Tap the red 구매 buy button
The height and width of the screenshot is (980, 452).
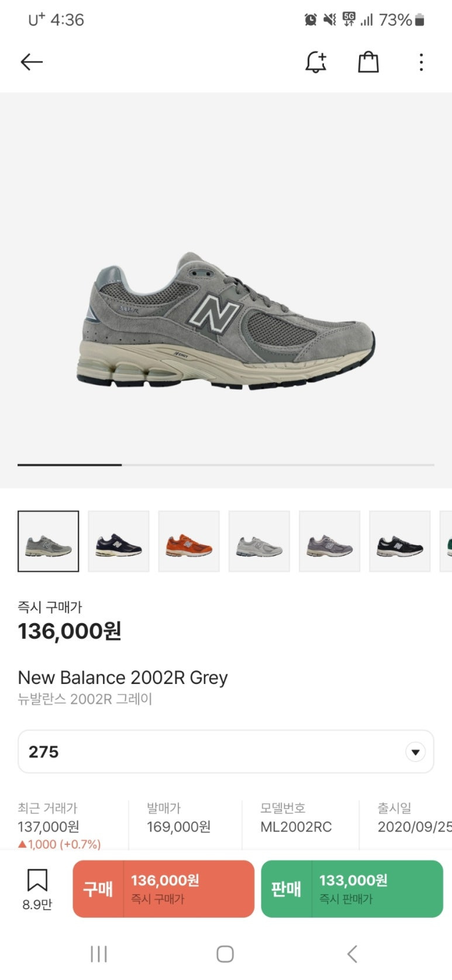163,889
